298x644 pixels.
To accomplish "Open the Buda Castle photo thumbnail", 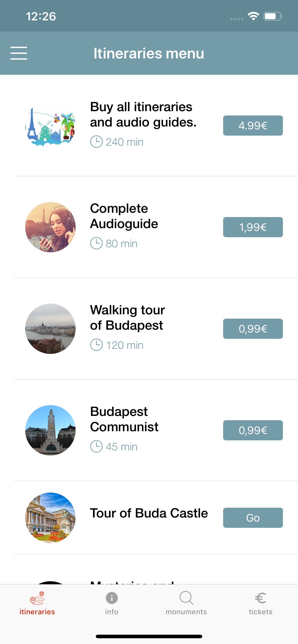I will 50,517.
